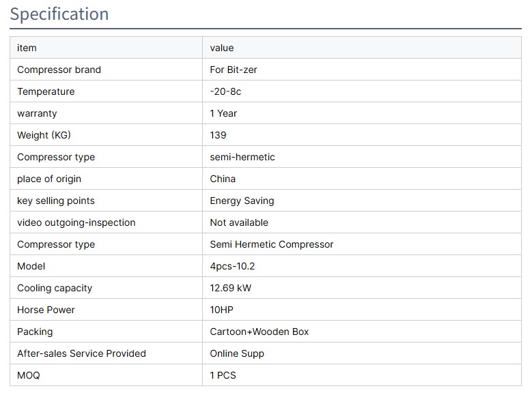The image size is (532, 395).
Task: Click the "key selling points" label
Action: point(56,201)
